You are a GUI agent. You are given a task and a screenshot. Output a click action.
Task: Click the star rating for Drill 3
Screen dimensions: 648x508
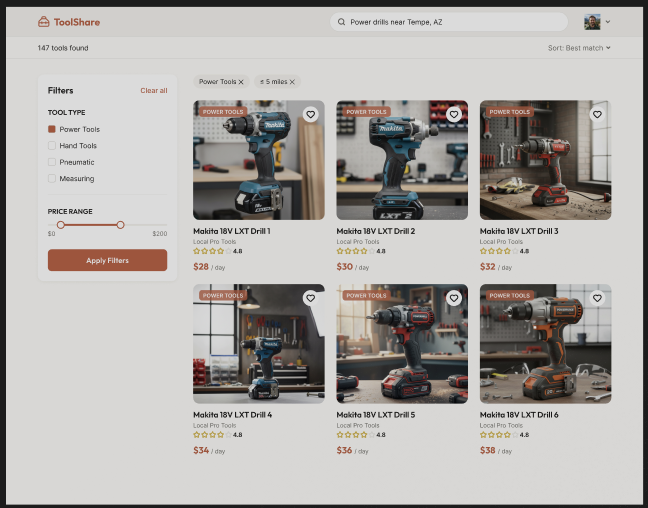504,251
